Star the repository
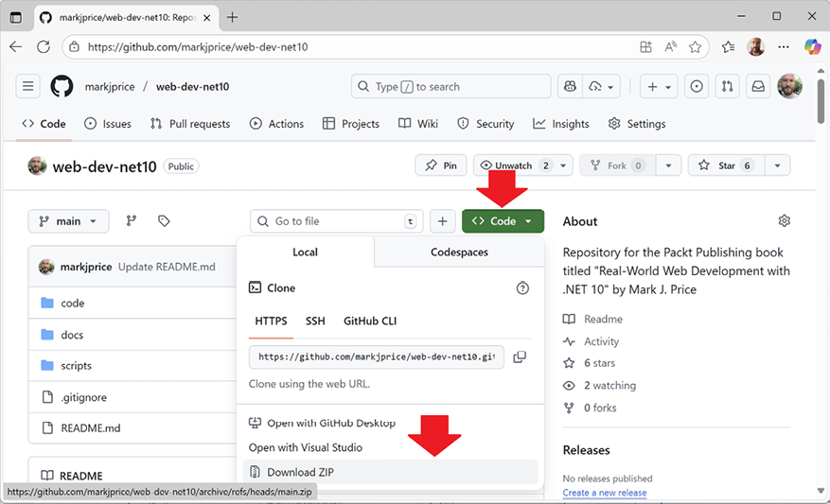Image resolution: width=830 pixels, height=504 pixels. coord(726,165)
